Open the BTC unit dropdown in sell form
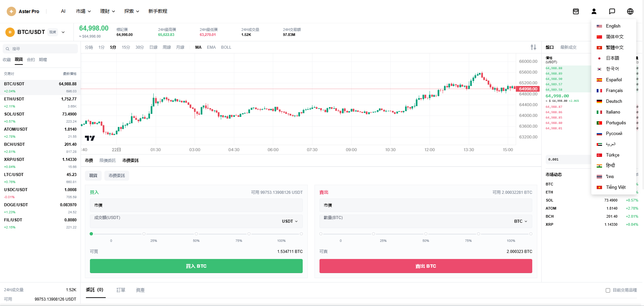The width and height of the screenshot is (644, 306). click(521, 221)
